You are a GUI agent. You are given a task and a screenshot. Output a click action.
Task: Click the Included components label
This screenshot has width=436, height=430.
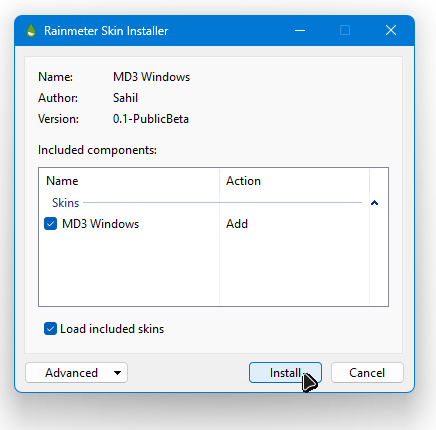click(x=97, y=150)
